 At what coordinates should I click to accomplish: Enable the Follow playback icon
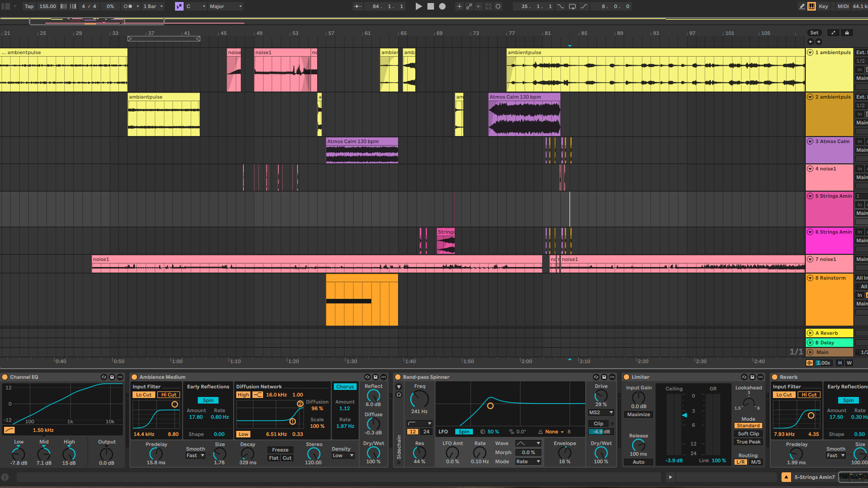pyautogui.click(x=358, y=7)
